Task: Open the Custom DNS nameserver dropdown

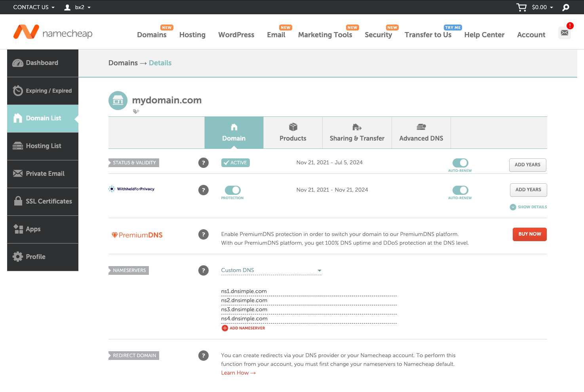Action: click(271, 270)
